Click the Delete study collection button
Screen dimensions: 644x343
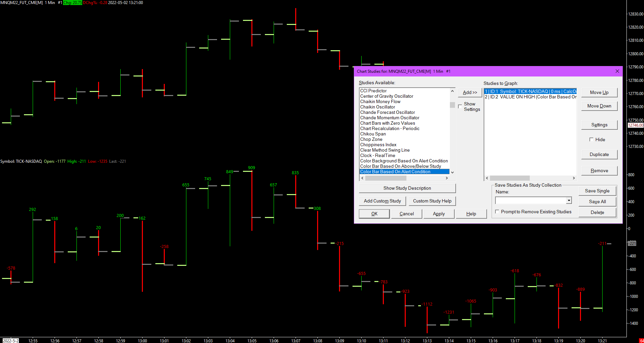tap(597, 212)
